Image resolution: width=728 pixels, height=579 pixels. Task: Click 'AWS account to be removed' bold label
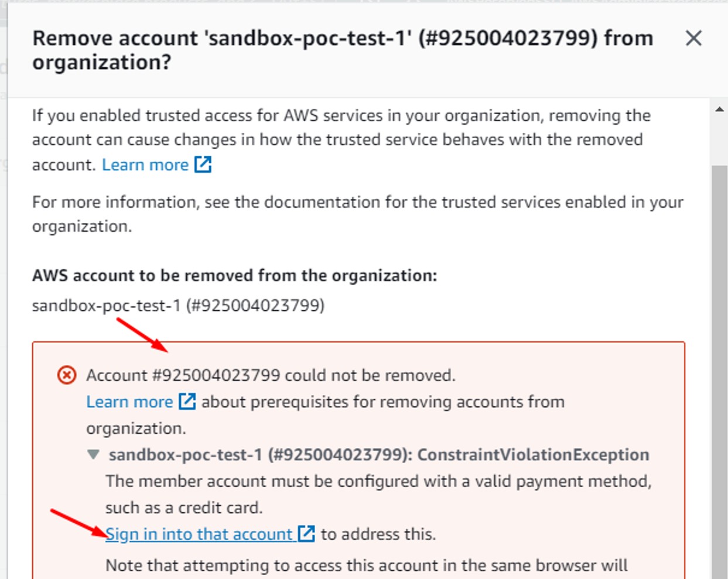click(x=234, y=276)
